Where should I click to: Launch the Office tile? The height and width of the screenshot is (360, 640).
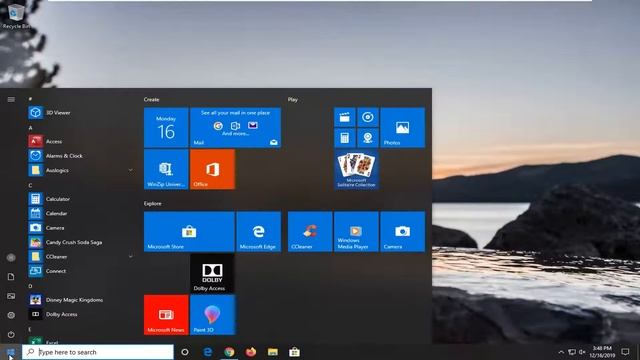(212, 169)
